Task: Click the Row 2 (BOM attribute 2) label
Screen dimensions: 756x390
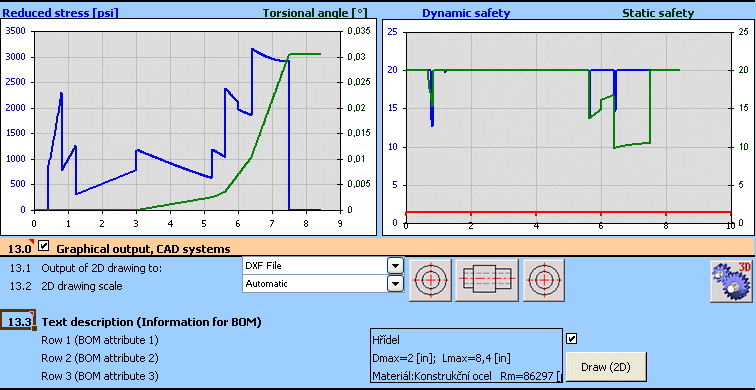Action: (100, 358)
